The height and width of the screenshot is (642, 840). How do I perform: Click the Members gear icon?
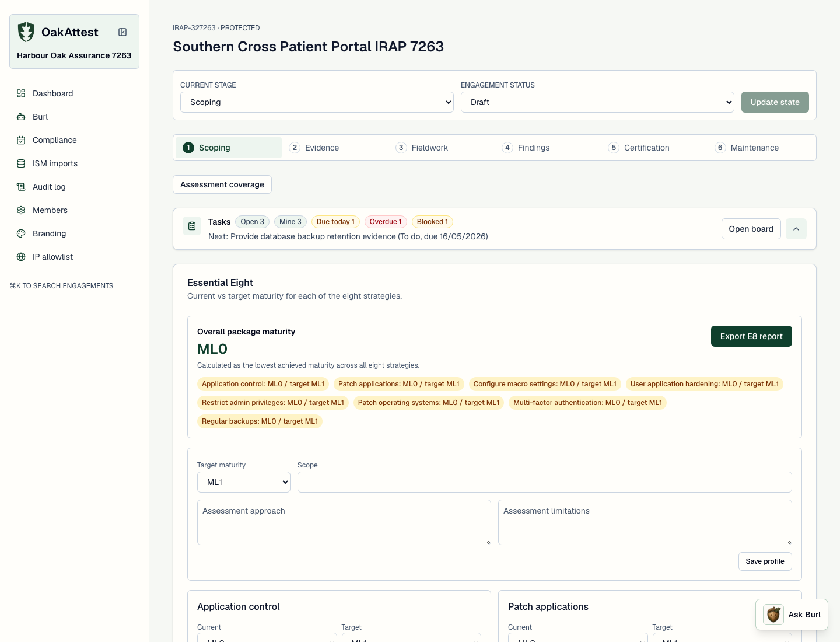pyautogui.click(x=21, y=210)
